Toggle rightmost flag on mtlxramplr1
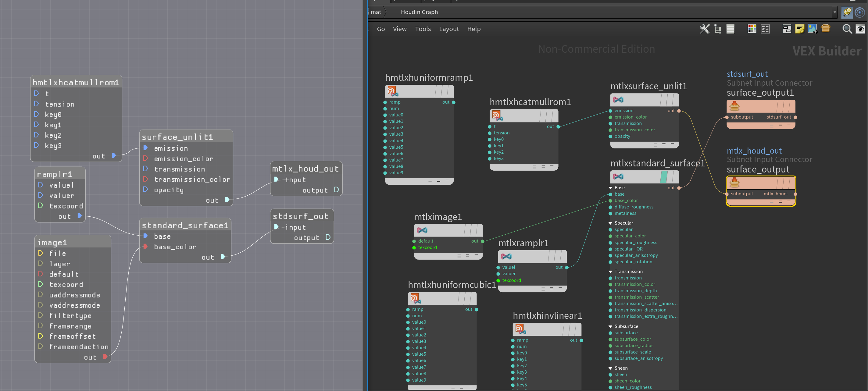868x391 pixels. (x=563, y=257)
